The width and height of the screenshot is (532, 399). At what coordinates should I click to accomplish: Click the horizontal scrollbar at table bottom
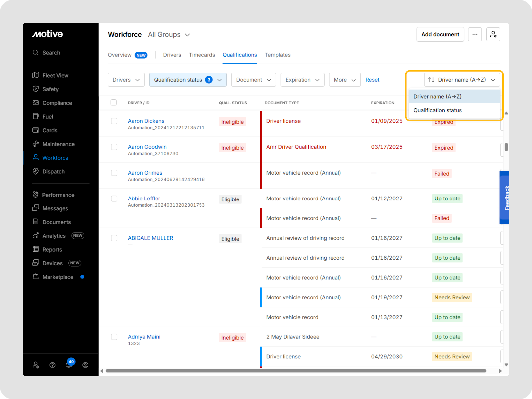coord(296,371)
